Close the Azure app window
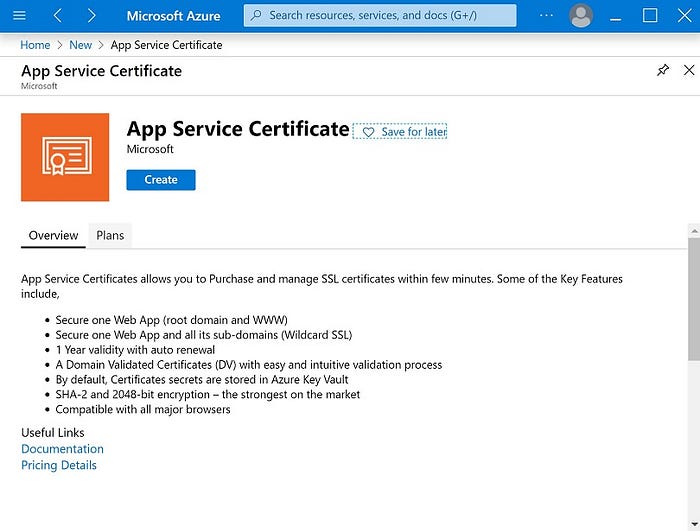 (x=684, y=16)
